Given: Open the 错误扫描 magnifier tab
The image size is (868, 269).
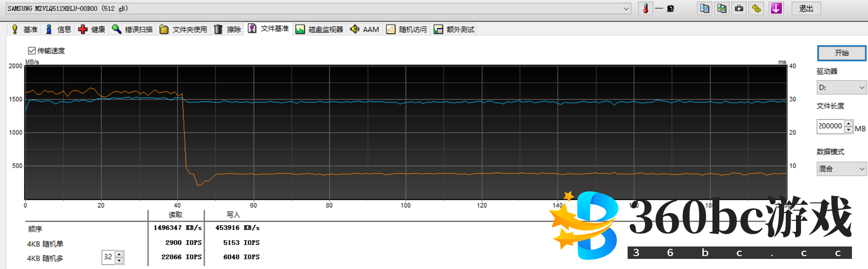Looking at the screenshot, I should tap(132, 29).
